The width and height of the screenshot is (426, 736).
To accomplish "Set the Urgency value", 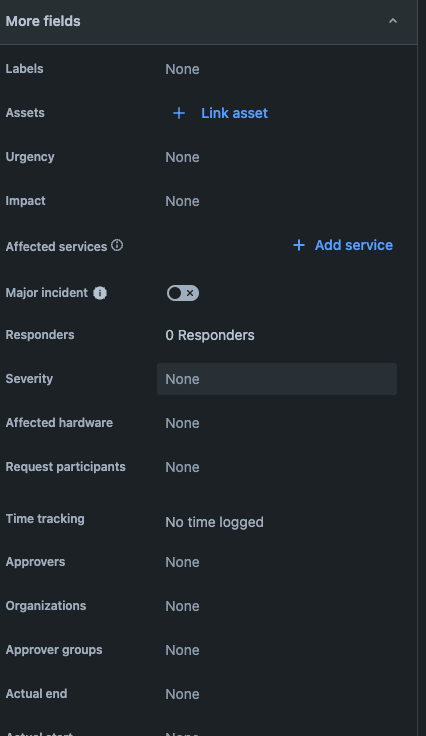I will [183, 157].
